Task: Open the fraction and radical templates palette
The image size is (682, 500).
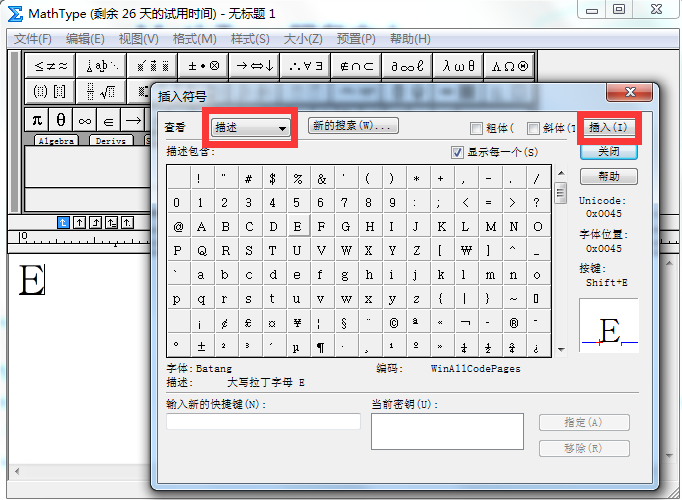Action: 101,91
